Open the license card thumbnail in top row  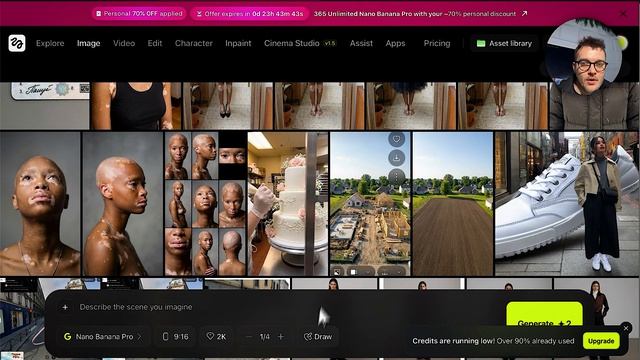(44, 106)
